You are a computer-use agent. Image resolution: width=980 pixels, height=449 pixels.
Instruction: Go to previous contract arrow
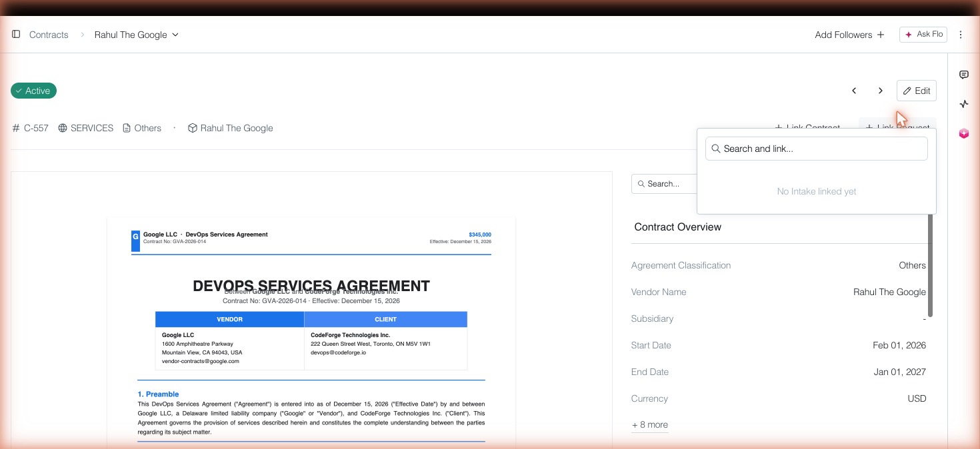854,91
